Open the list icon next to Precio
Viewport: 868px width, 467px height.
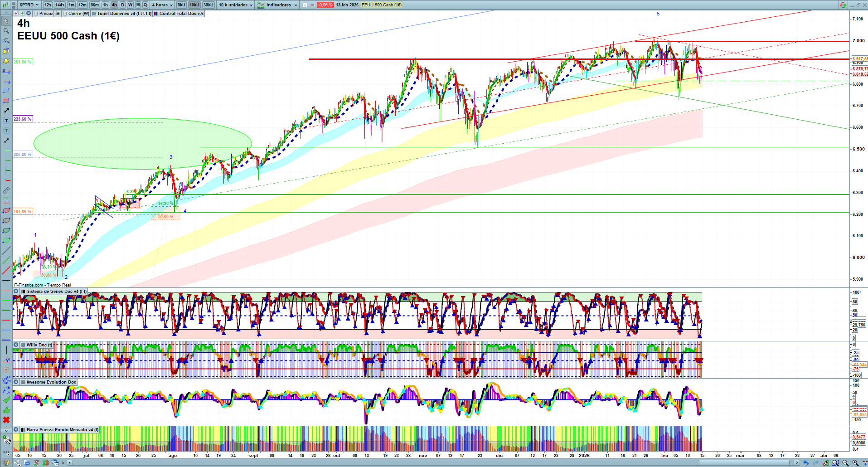point(58,14)
